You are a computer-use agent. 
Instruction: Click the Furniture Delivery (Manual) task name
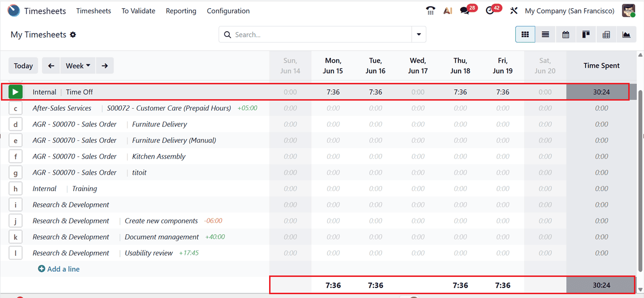pyautogui.click(x=174, y=140)
